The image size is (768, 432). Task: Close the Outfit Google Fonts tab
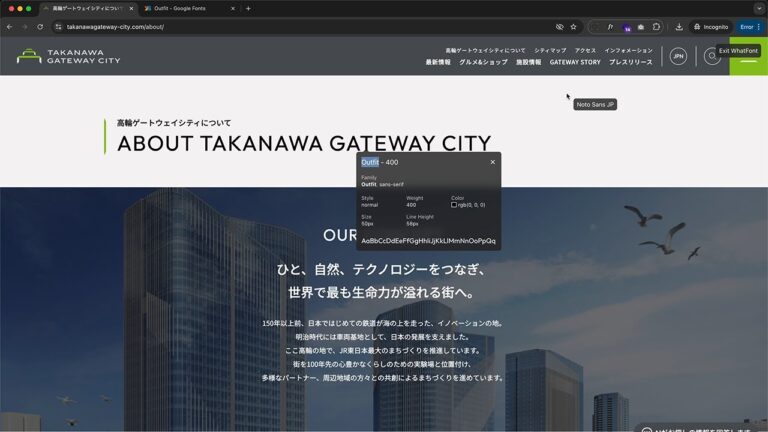(x=233, y=8)
